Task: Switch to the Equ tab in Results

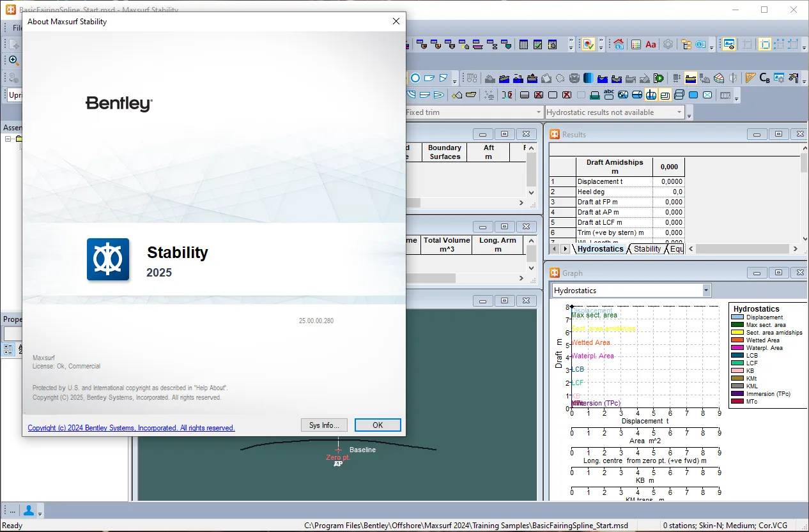Action: point(676,248)
